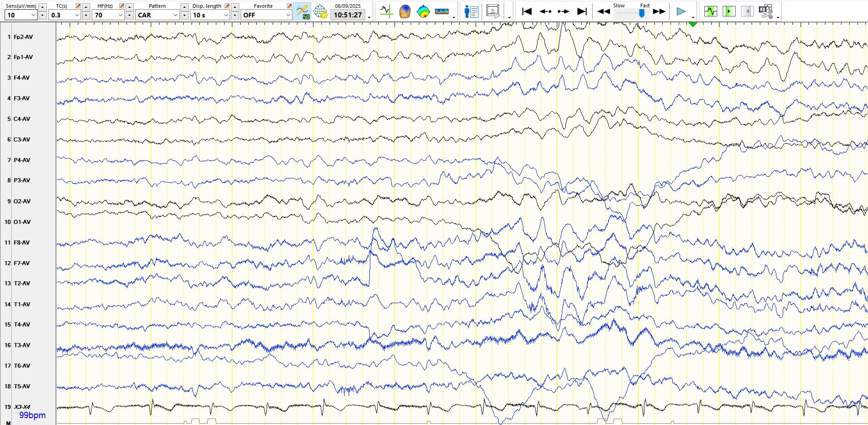This screenshot has height=425, width=868.
Task: Select the X3-X4 ECG channel label
Action: tap(22, 407)
